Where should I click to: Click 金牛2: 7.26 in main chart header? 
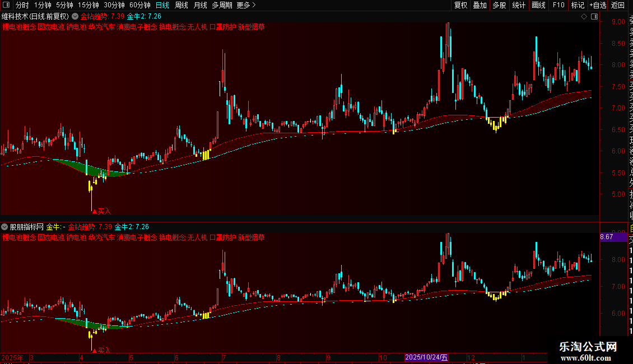144,17
